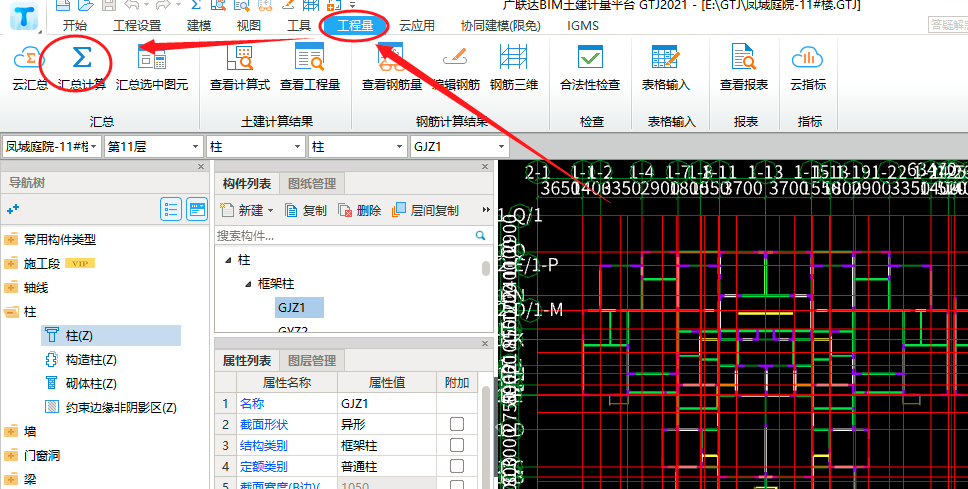Screen dimensions: 968x489
Task: Expand 轴线 folder
Action: click(x=10, y=287)
